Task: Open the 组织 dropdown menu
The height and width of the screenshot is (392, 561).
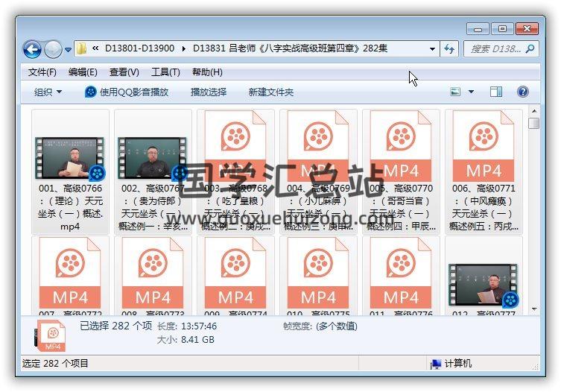Action: [48, 92]
